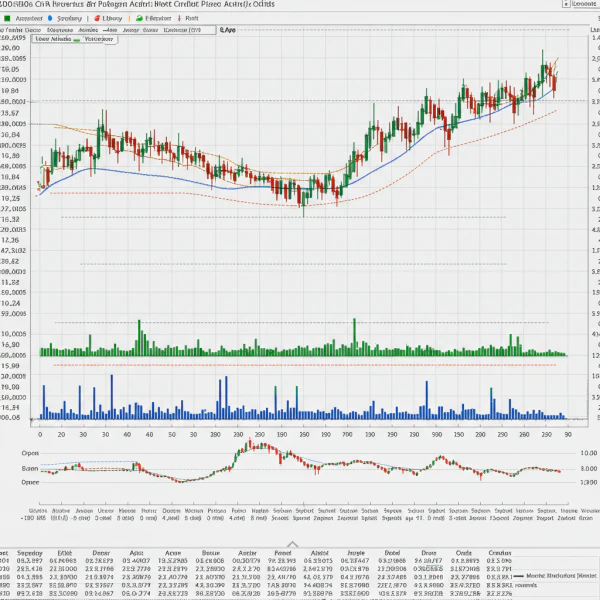Click the 'Onde' column header in data table
The height and width of the screenshot is (600, 600).
[x=464, y=553]
